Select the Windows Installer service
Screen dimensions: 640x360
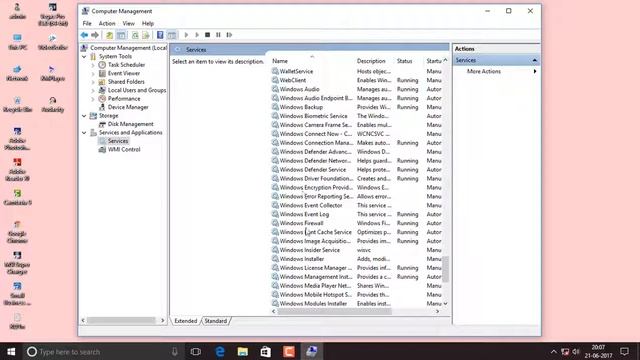(x=302, y=259)
